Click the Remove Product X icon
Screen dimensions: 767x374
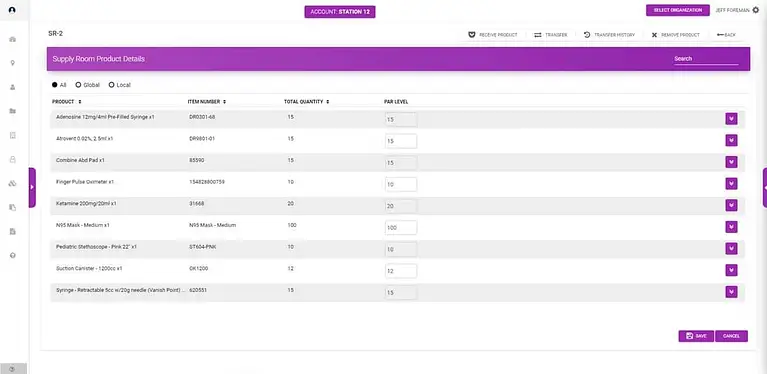654,35
